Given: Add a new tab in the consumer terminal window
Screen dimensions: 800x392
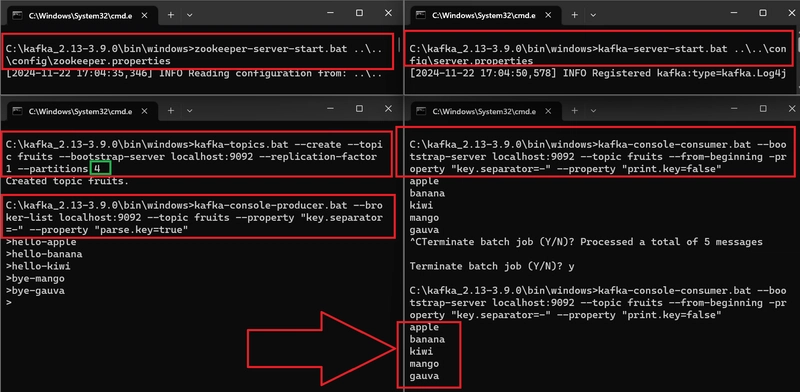Looking at the screenshot, I should (574, 111).
